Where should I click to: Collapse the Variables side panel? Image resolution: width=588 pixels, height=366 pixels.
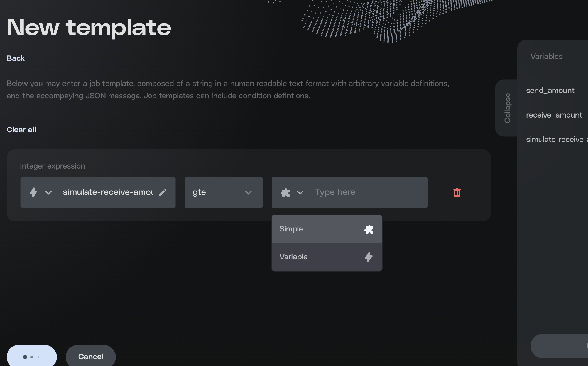tap(507, 108)
